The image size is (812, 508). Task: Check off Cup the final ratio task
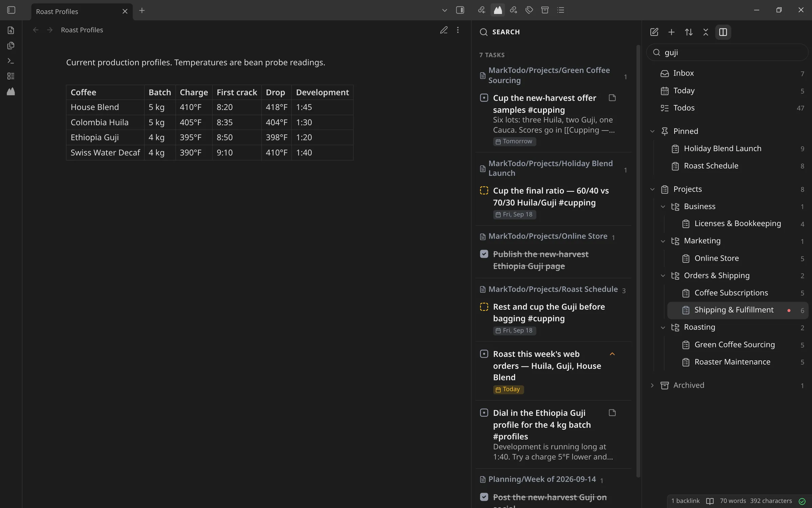(484, 191)
